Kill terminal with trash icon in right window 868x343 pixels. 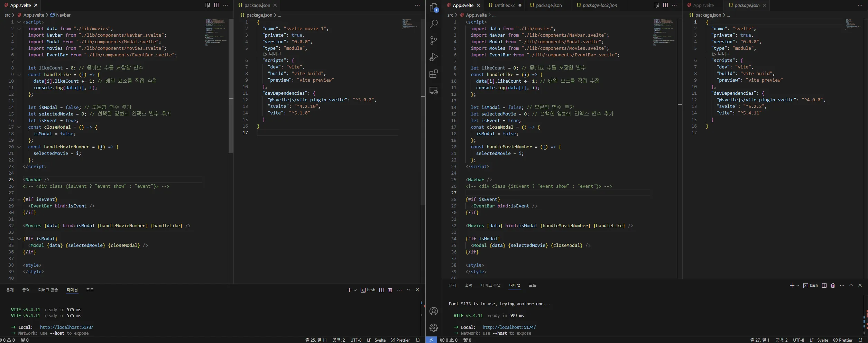pos(833,285)
